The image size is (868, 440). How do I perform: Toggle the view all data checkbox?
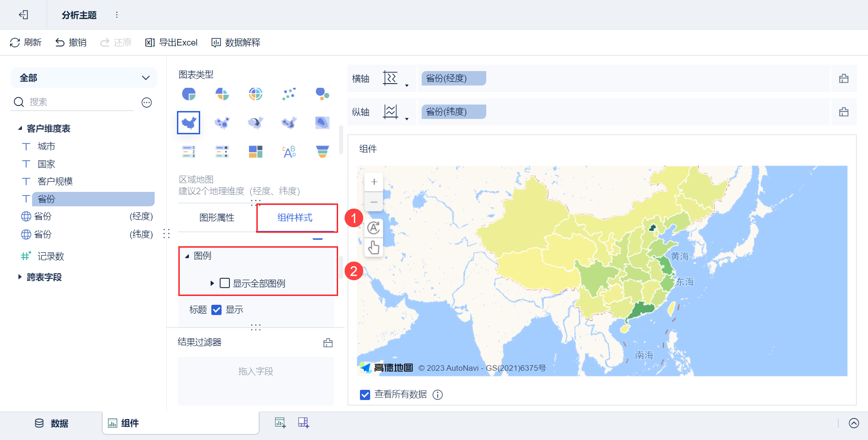[365, 394]
